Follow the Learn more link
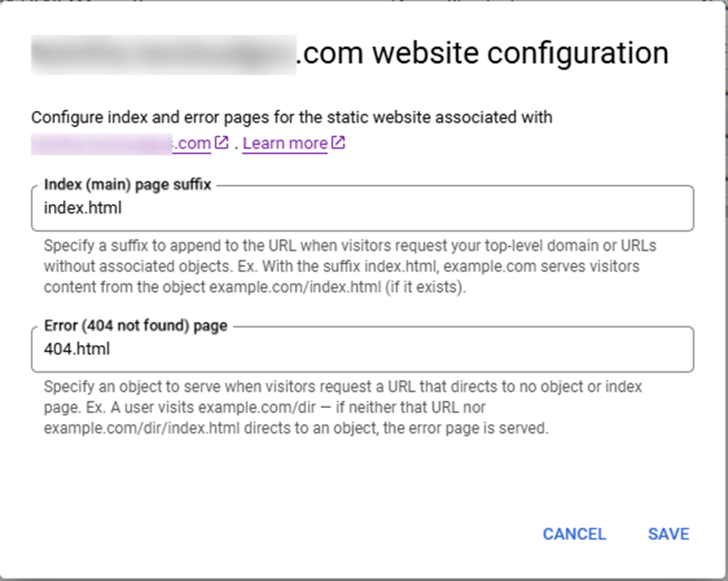Image resolution: width=728 pixels, height=581 pixels. click(x=285, y=143)
